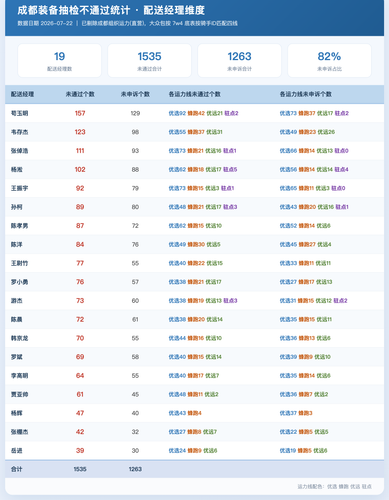Click the red failed count 157
The image size is (389, 500).
click(x=80, y=113)
